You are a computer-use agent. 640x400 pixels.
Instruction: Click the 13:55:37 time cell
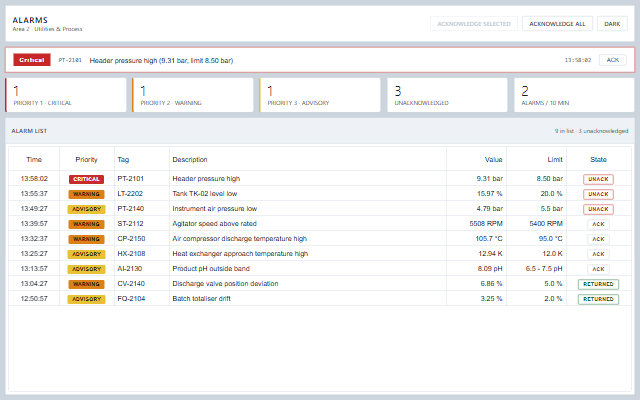tap(34, 193)
